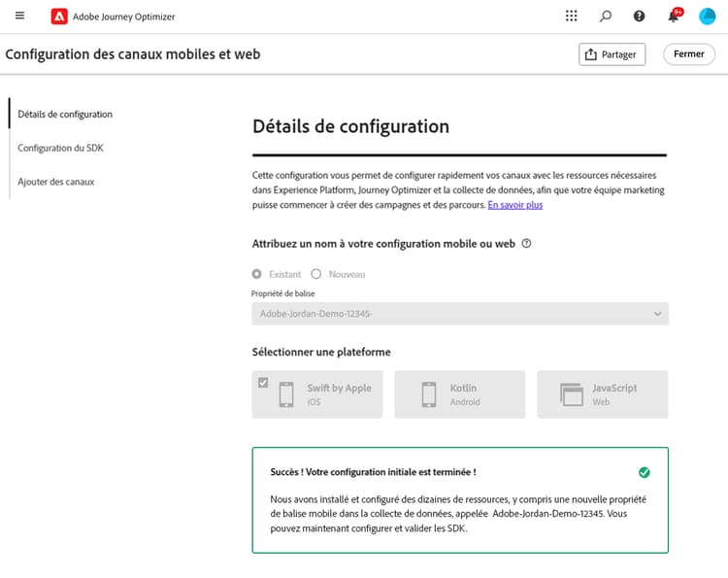Select the Existant radio button
728x578 pixels.
click(257, 274)
